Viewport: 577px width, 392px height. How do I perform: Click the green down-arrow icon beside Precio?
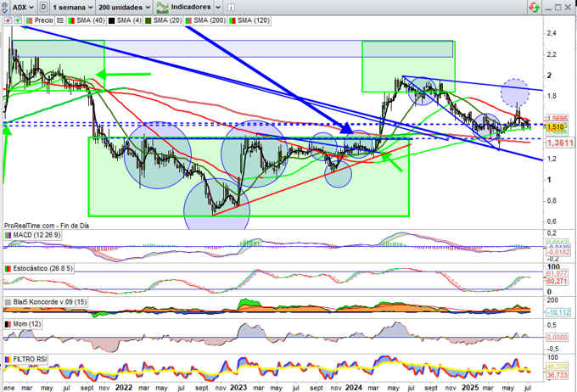[x=17, y=20]
